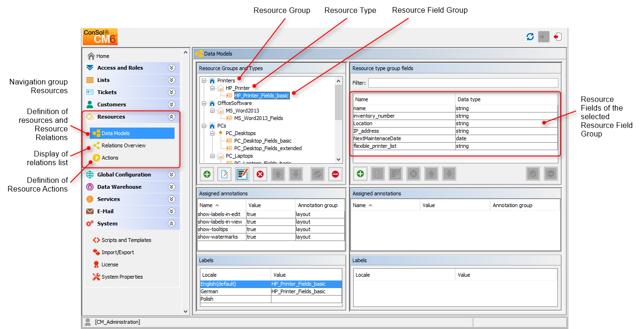Click the Data Warehouse icon in the navigation
The width and height of the screenshot is (644, 329).
point(90,187)
